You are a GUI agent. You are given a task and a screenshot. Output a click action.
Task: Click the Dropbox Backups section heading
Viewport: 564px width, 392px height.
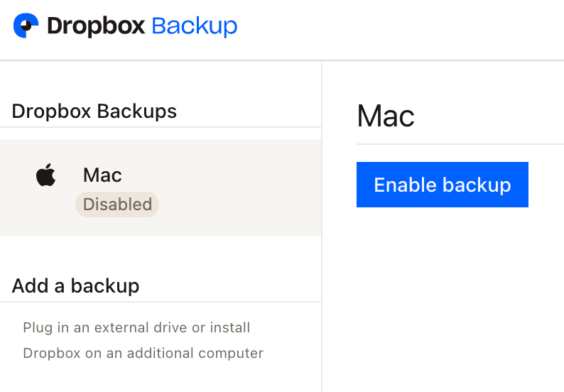[94, 111]
